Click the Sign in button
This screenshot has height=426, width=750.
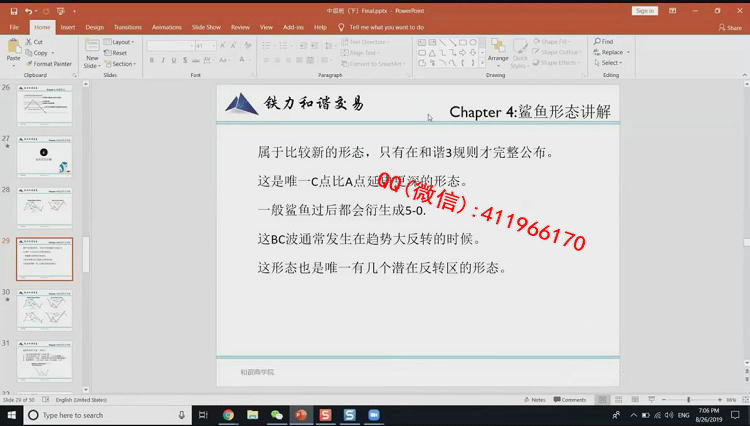644,11
